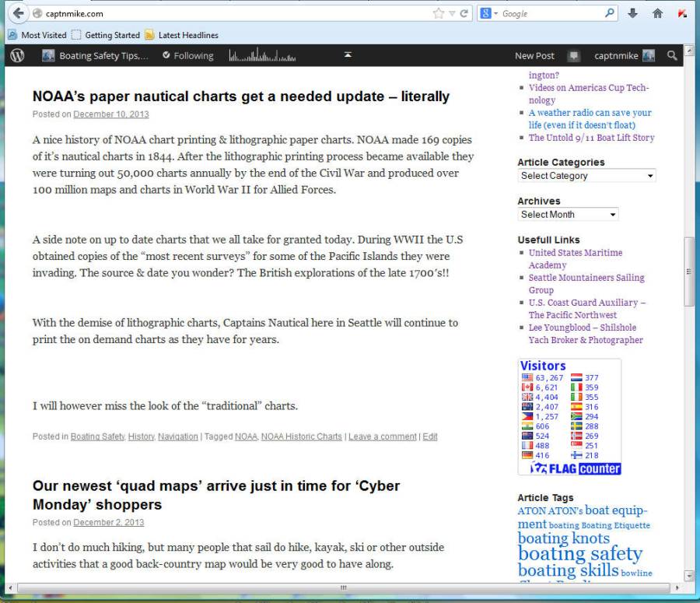Viewport: 700px width, 603px height.
Task: Reload the page with refresh icon
Action: pyautogui.click(x=464, y=13)
